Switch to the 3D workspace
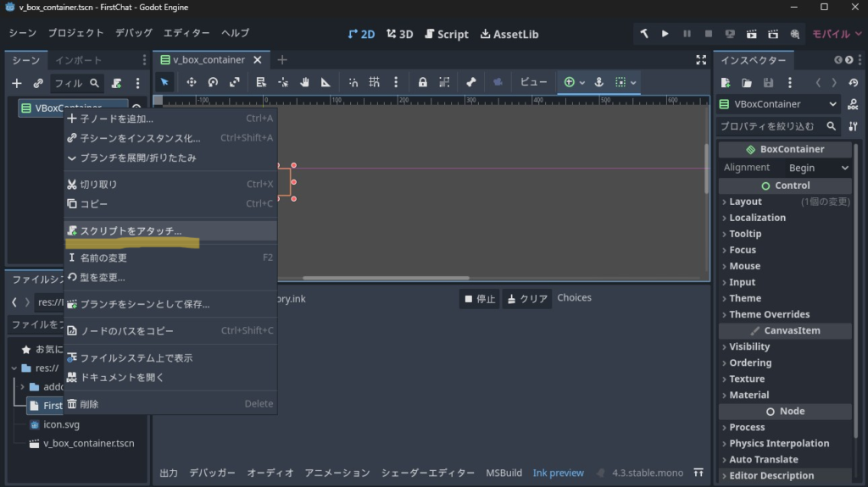 pyautogui.click(x=400, y=34)
